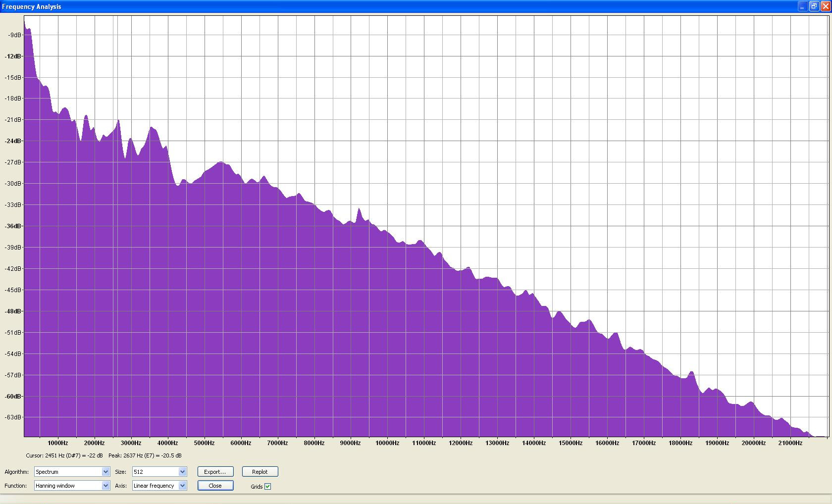Click the -48dB axis label
This screenshot has height=504, width=832.
click(x=13, y=311)
